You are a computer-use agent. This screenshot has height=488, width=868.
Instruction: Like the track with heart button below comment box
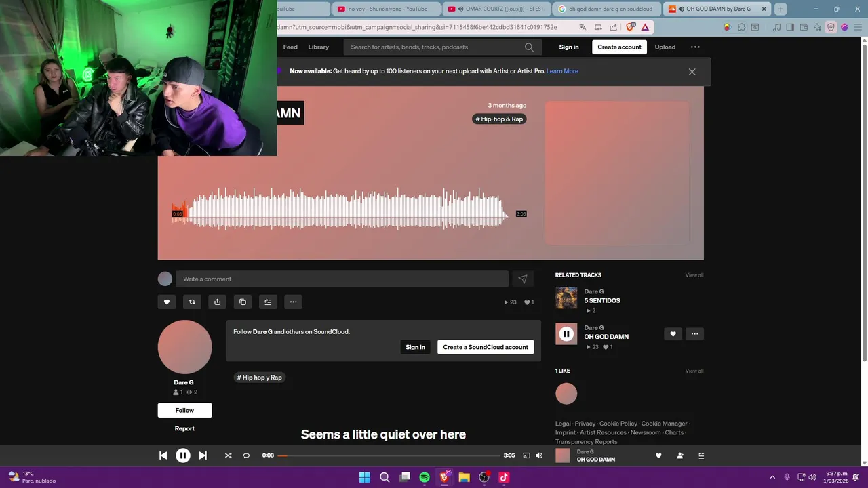[167, 302]
